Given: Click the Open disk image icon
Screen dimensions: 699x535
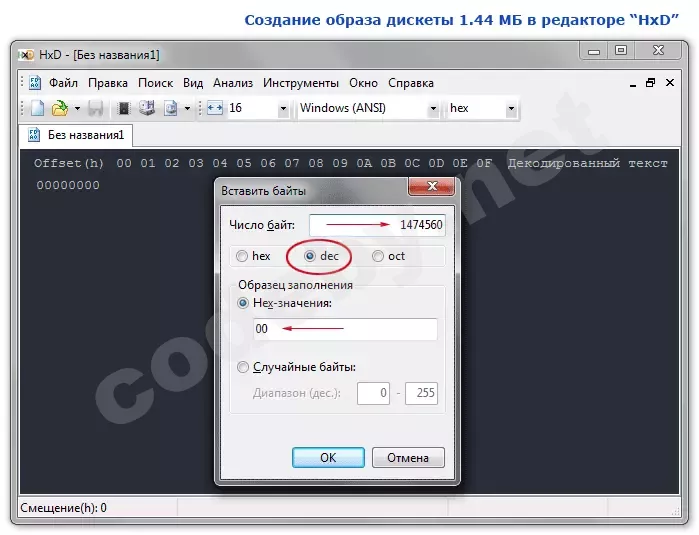Looking at the screenshot, I should 171,108.
